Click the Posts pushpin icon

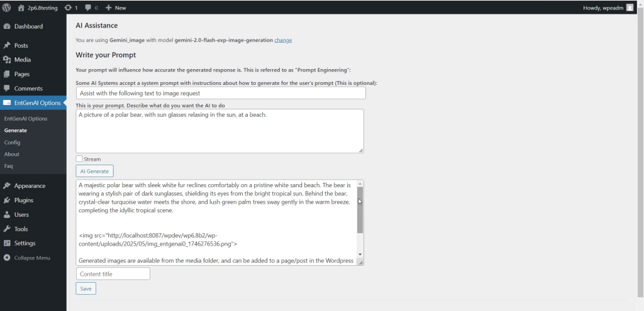[6, 45]
